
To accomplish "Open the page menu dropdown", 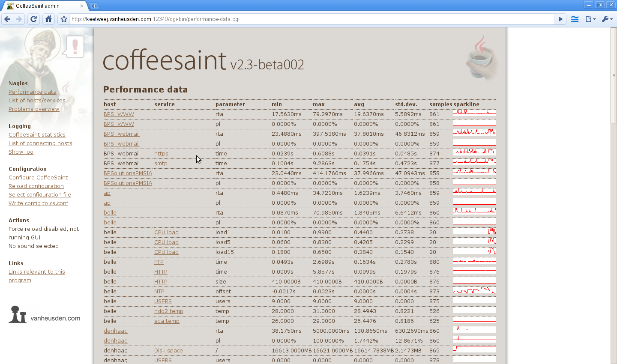I will 590,19.
